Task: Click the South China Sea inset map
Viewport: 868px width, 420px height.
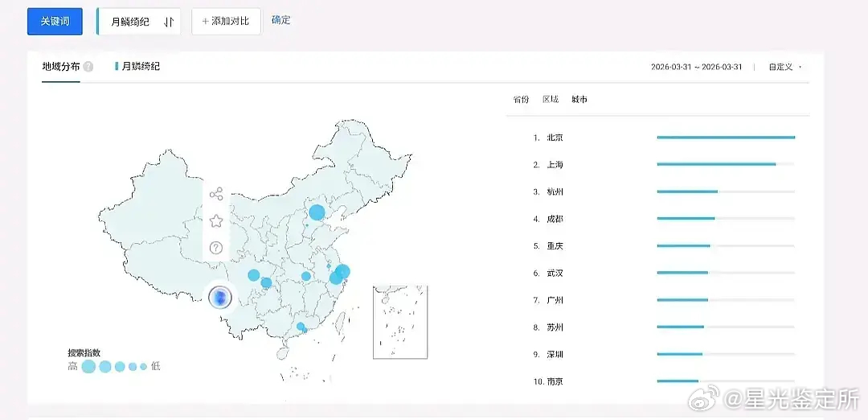Action: [x=400, y=322]
